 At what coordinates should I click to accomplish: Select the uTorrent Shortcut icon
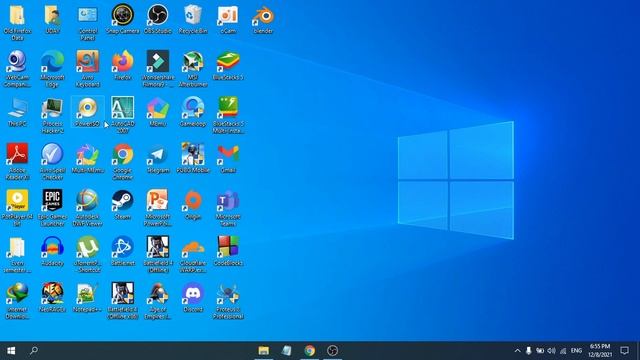88,255
